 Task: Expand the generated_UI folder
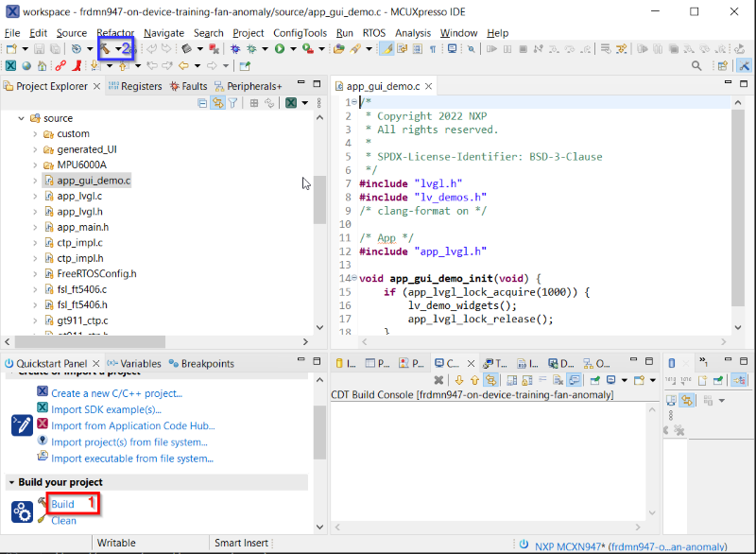pyautogui.click(x=35, y=149)
